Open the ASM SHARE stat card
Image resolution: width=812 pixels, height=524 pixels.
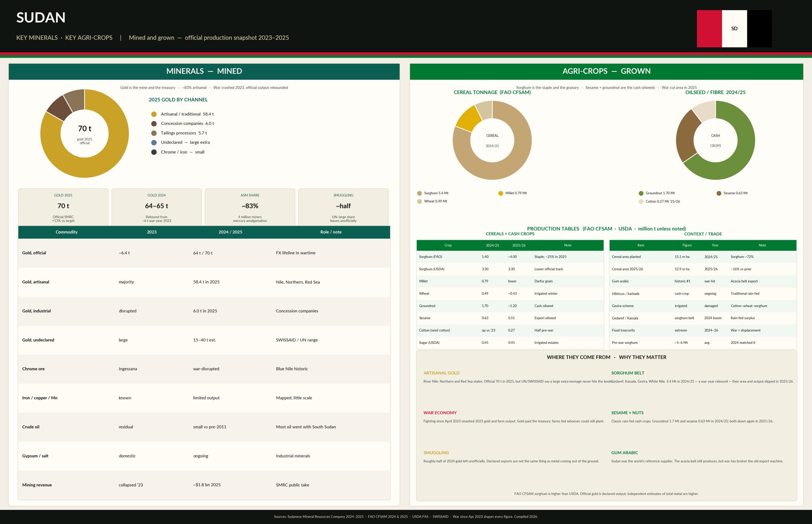[x=250, y=207]
